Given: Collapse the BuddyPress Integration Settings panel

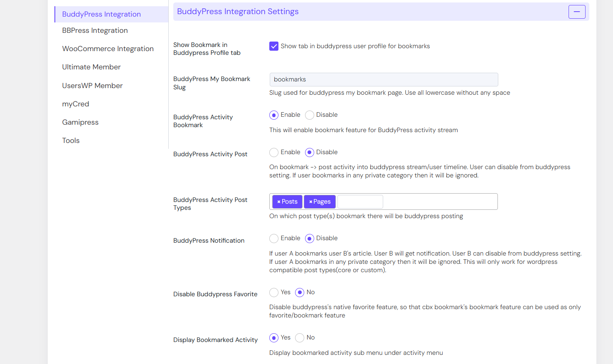Looking at the screenshot, I should (577, 12).
